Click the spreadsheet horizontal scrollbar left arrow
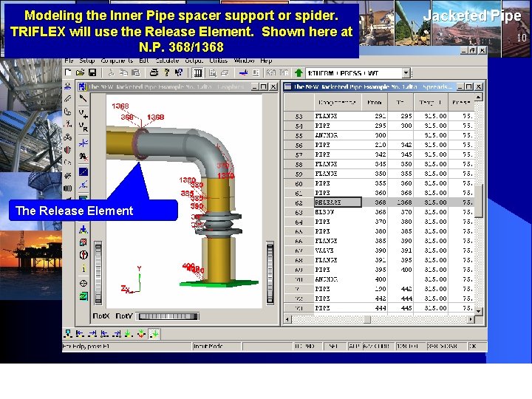This screenshot has height=399, width=532. coord(287,319)
